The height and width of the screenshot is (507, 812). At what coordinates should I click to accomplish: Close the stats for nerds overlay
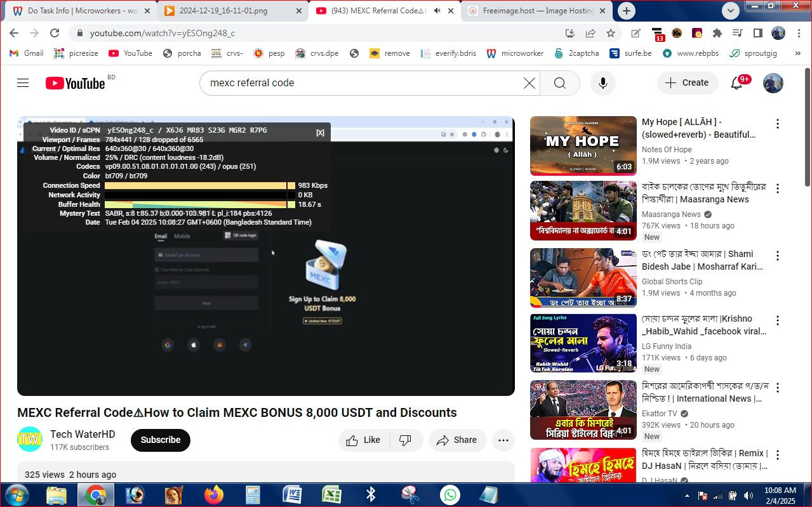coord(320,132)
